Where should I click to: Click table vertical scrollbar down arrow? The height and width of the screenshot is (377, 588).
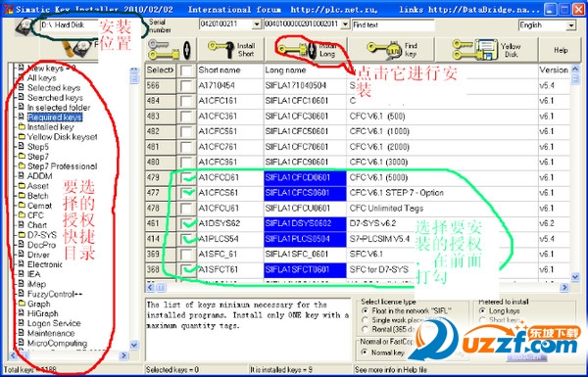[575, 277]
